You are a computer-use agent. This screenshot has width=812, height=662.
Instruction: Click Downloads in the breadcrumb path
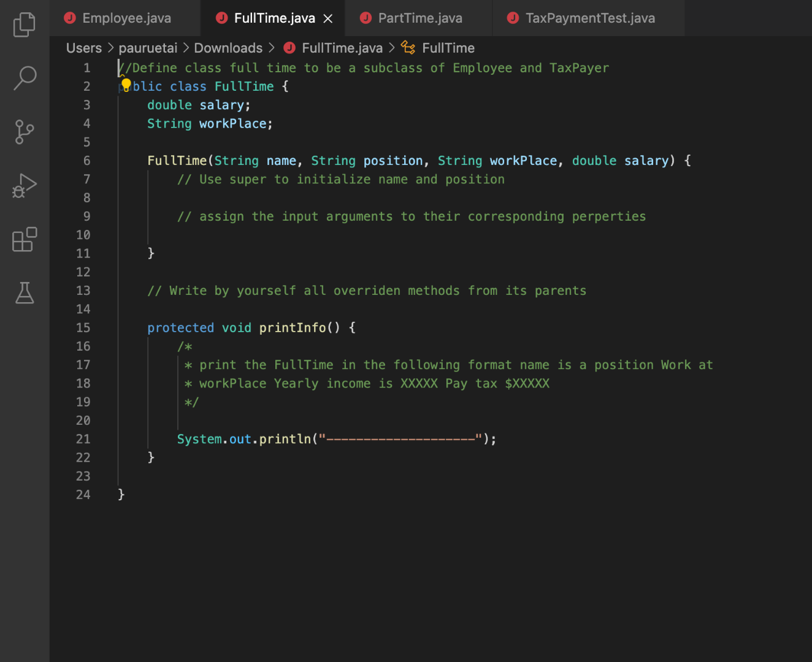228,48
